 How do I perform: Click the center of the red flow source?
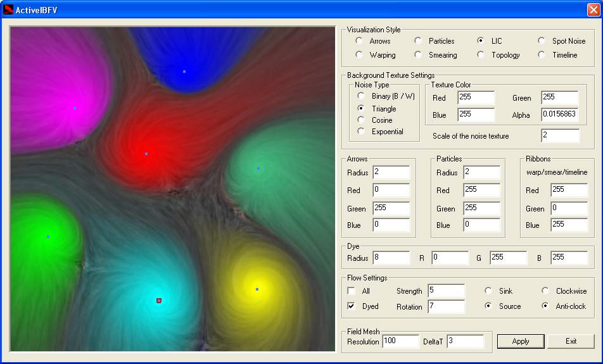pyautogui.click(x=146, y=154)
